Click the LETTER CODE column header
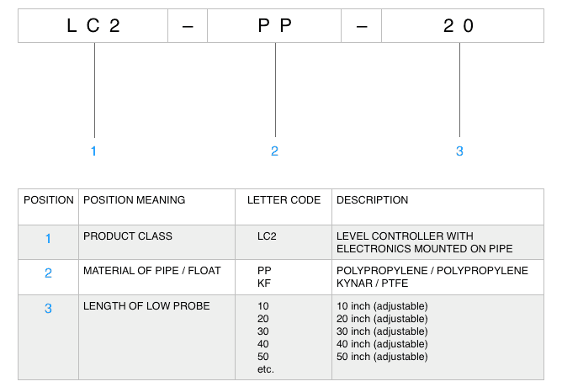The height and width of the screenshot is (392, 562). pyautogui.click(x=284, y=200)
